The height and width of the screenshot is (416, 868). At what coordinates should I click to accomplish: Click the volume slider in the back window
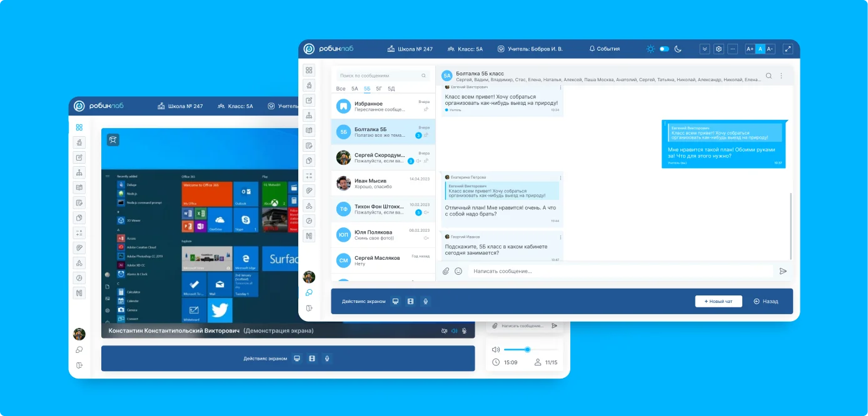(528, 350)
